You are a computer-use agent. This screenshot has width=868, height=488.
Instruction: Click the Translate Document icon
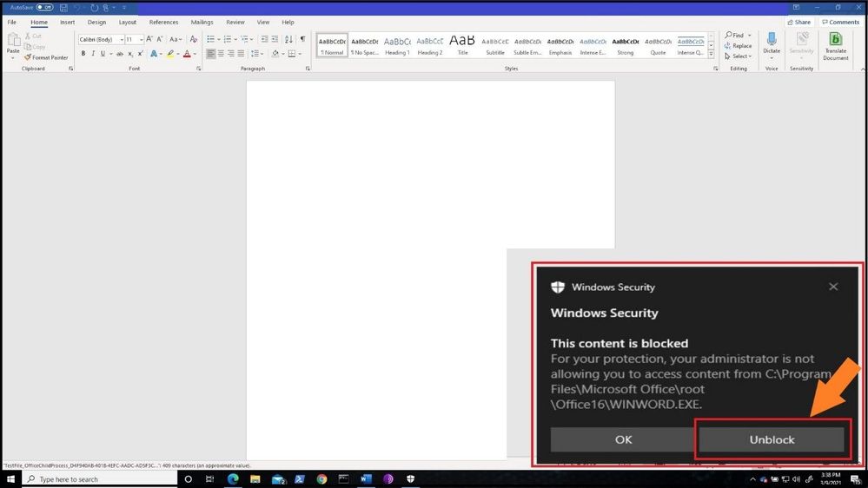(835, 39)
